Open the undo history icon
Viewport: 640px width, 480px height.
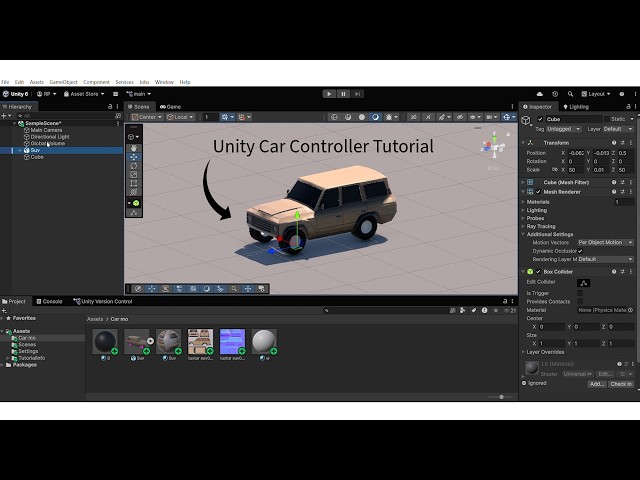(x=555, y=94)
